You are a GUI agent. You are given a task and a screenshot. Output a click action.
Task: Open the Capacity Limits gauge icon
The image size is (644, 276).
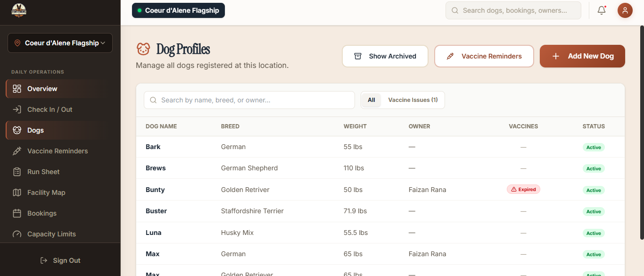[x=17, y=234]
